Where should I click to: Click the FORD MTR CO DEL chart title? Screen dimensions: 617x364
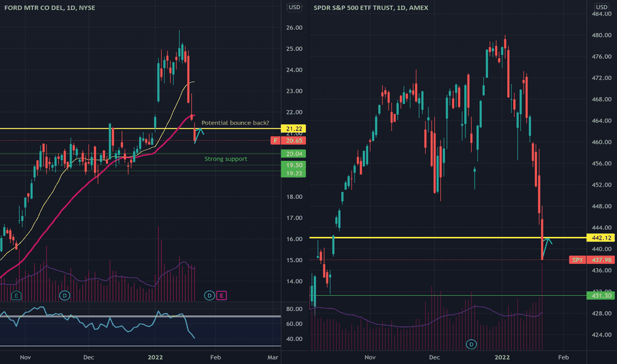coord(50,7)
